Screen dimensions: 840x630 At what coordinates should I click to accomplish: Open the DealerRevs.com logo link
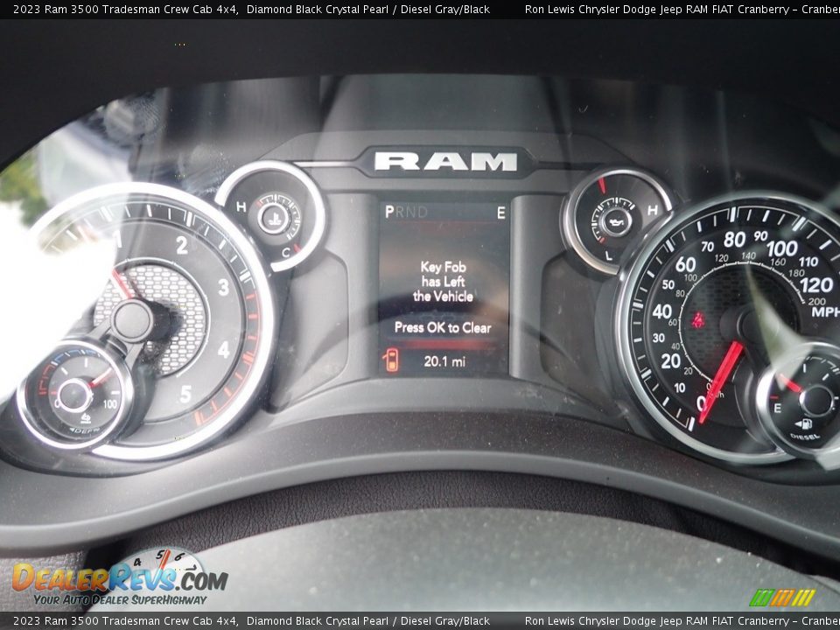point(119,580)
